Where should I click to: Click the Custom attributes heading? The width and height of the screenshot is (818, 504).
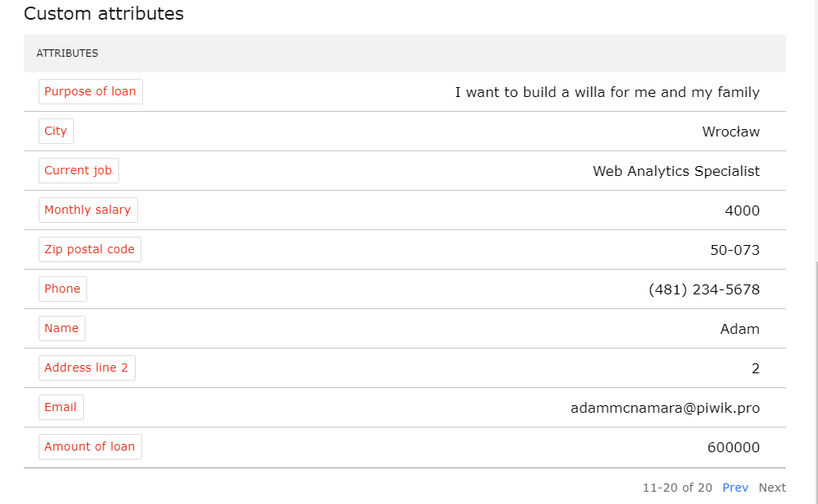(104, 14)
